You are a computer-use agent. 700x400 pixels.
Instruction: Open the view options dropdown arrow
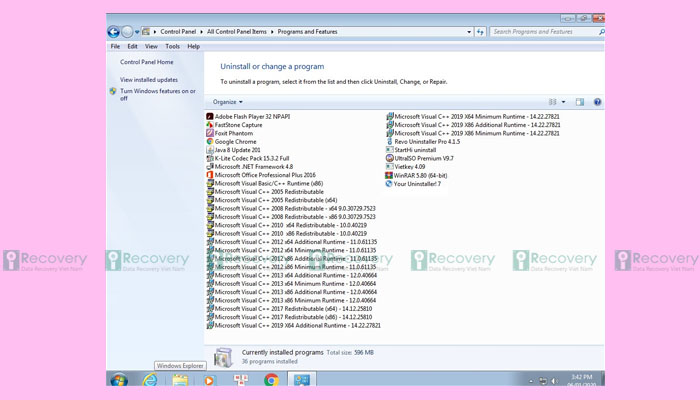[x=563, y=102]
